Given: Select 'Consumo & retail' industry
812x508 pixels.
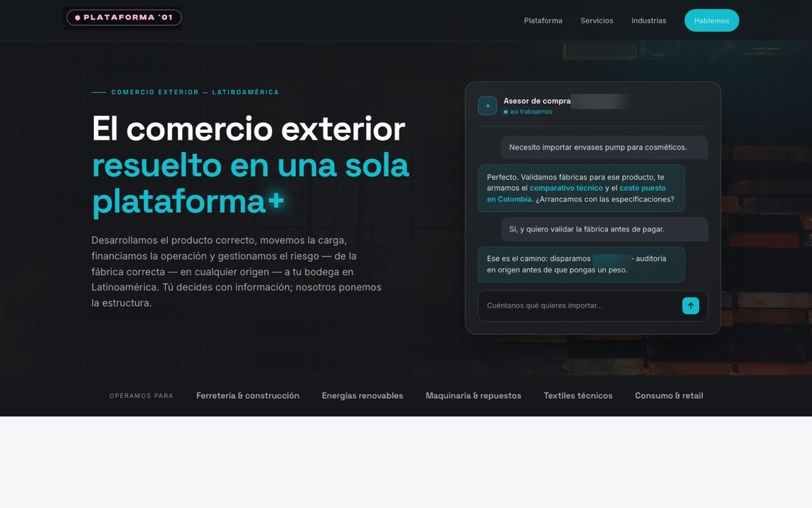Looking at the screenshot, I should tap(669, 396).
